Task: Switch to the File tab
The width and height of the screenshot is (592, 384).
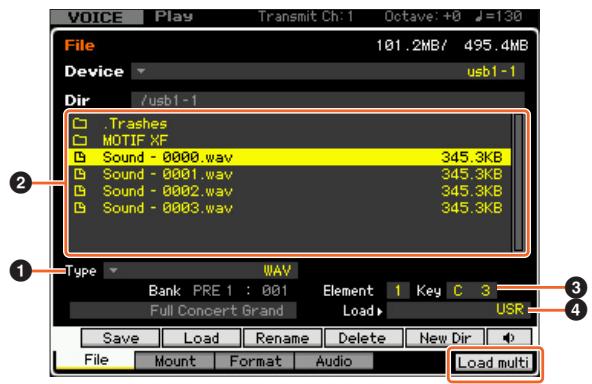Action: [x=96, y=360]
